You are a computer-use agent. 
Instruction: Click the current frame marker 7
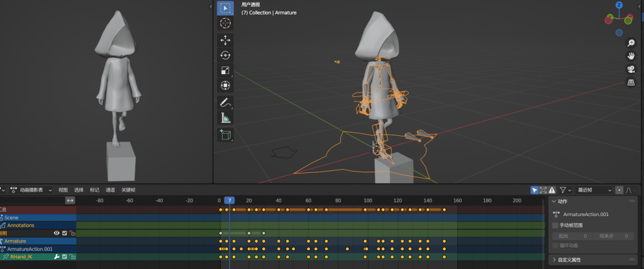coord(230,200)
